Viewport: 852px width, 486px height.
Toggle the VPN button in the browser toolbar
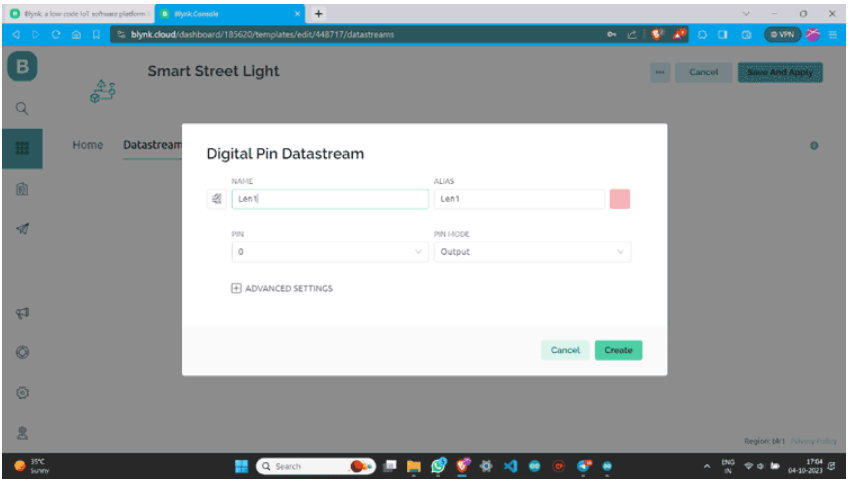click(783, 33)
